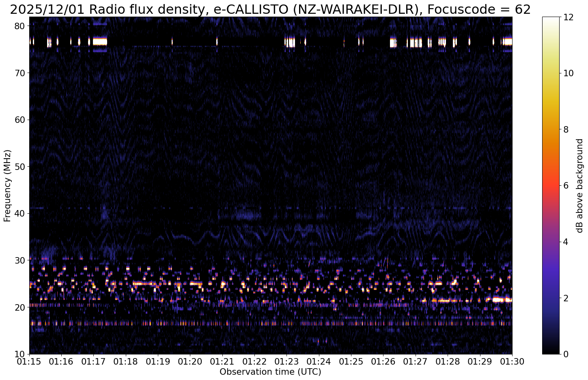Click the 'dB above background' colorbar label
The image size is (588, 380).
(579, 185)
